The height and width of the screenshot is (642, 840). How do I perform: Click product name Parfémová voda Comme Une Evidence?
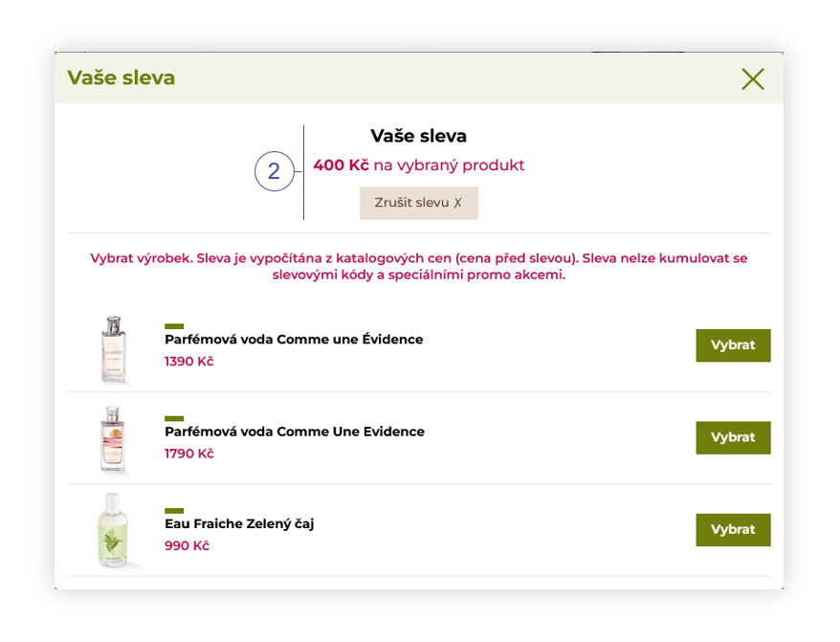pos(294,432)
